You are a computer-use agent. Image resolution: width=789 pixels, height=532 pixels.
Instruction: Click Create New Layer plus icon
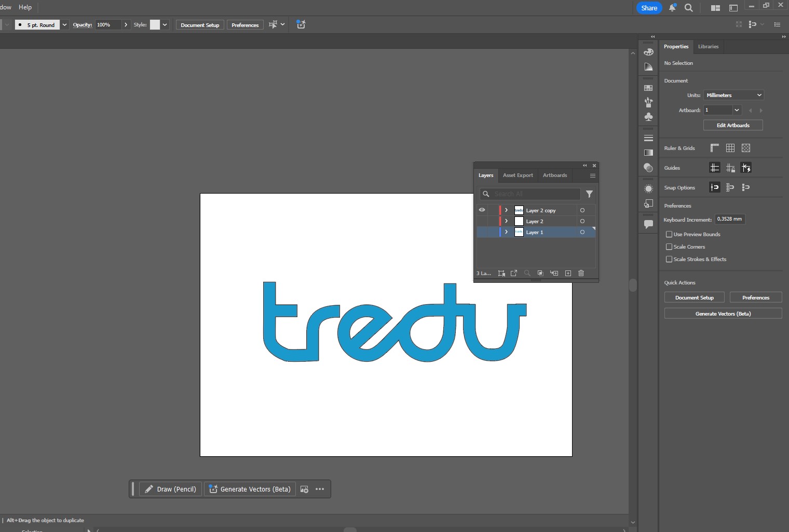coord(568,273)
